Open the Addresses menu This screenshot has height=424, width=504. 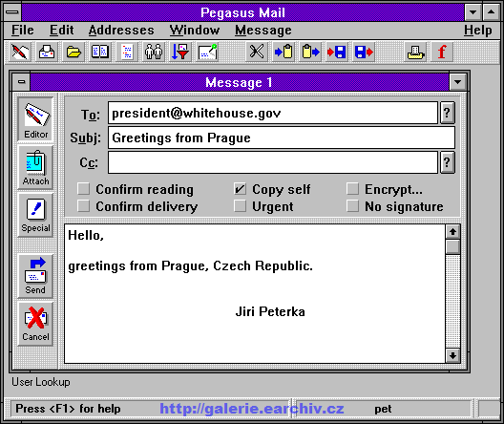pos(121,31)
